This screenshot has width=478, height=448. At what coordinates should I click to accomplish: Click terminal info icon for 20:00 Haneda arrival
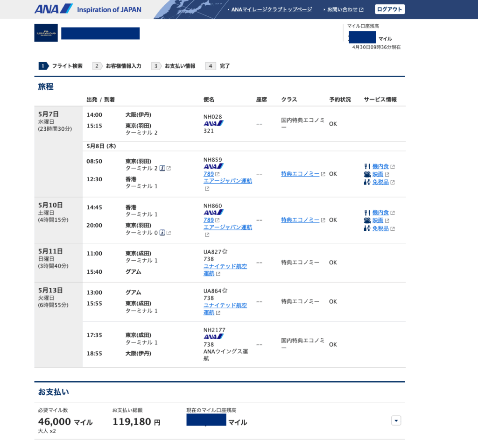[x=162, y=233]
